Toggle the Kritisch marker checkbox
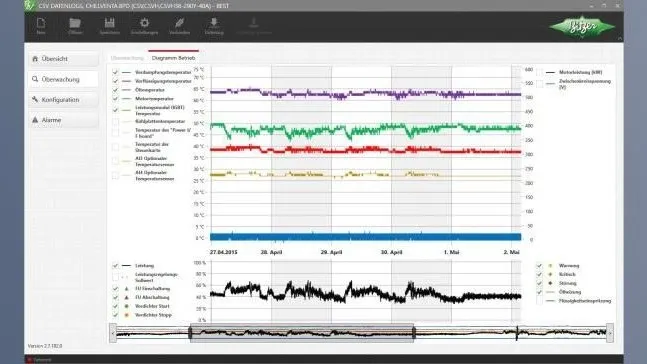 coord(539,274)
